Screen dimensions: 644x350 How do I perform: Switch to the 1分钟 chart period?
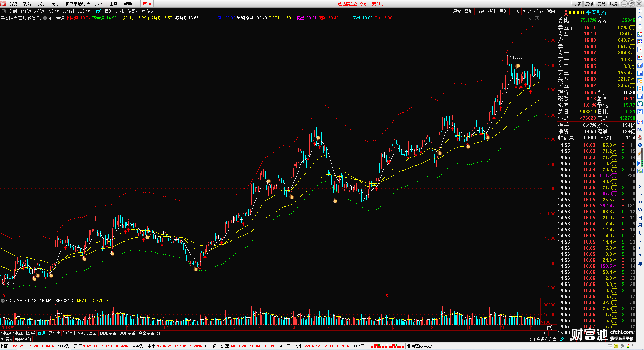point(26,11)
